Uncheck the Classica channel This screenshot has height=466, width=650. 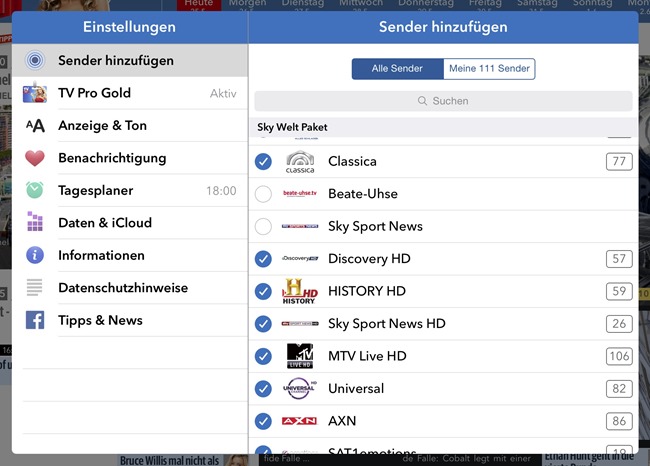click(x=263, y=161)
